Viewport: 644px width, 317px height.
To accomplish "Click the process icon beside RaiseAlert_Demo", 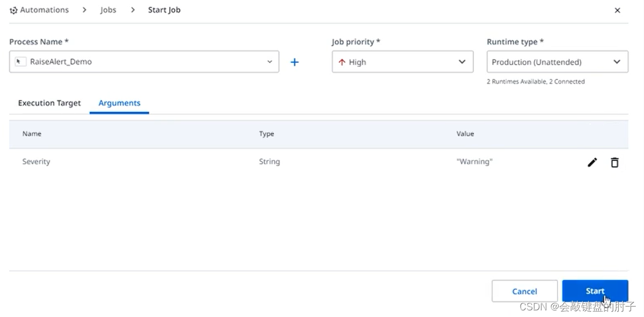I will [x=20, y=62].
